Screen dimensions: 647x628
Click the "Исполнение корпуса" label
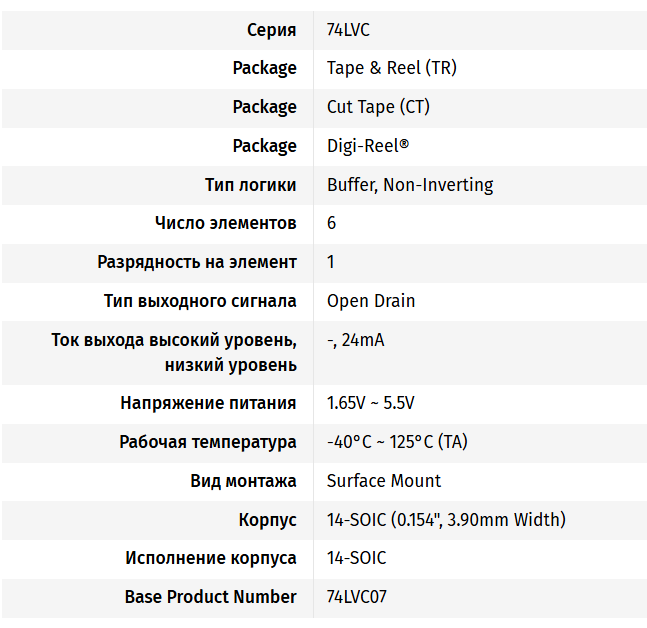point(211,558)
